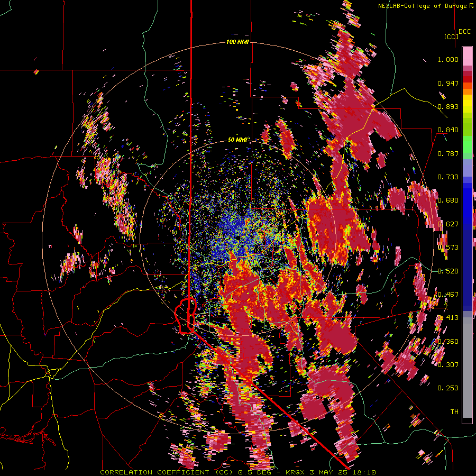476x476 pixels.
Task: Click the Correlation Coefficient KRGX caption text
Action: pos(238,472)
